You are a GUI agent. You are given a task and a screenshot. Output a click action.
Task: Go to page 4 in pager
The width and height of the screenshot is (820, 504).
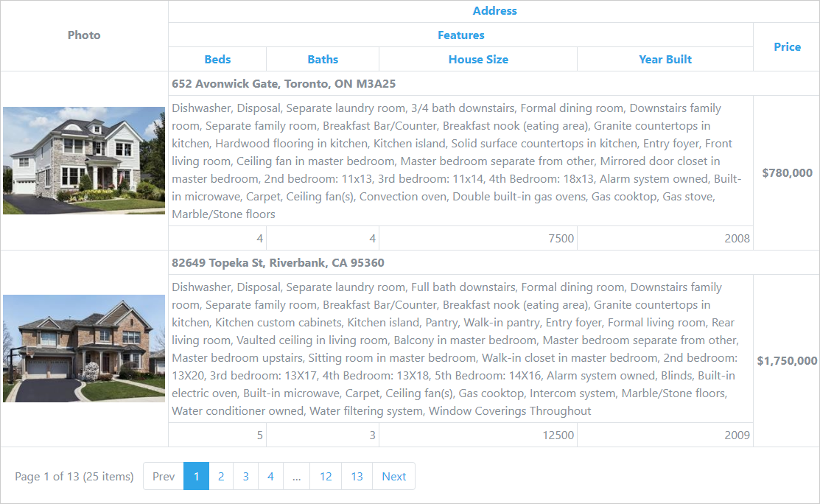coord(270,476)
